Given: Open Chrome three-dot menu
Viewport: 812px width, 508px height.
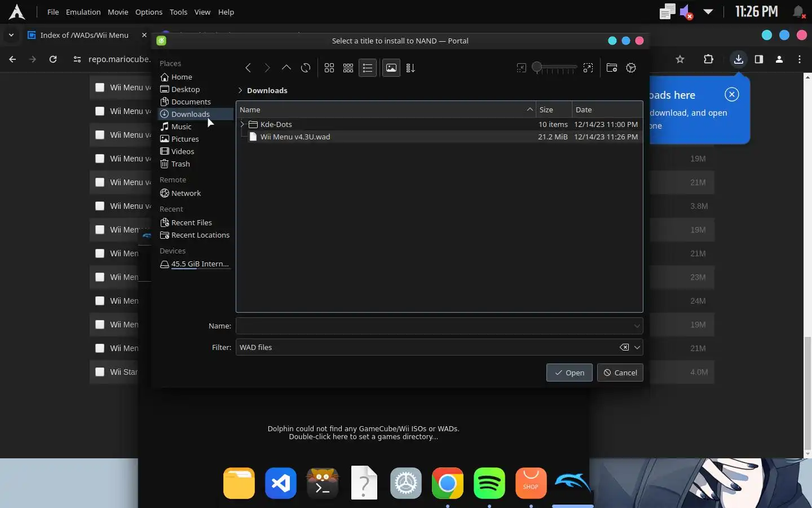Looking at the screenshot, I should pyautogui.click(x=800, y=59).
